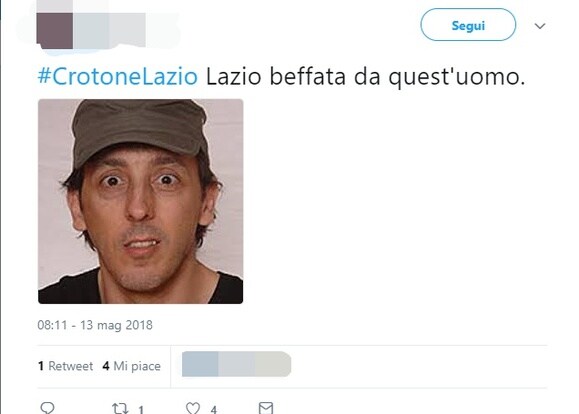Click the reply speech bubble icon
The height and width of the screenshot is (414, 579).
(47, 408)
